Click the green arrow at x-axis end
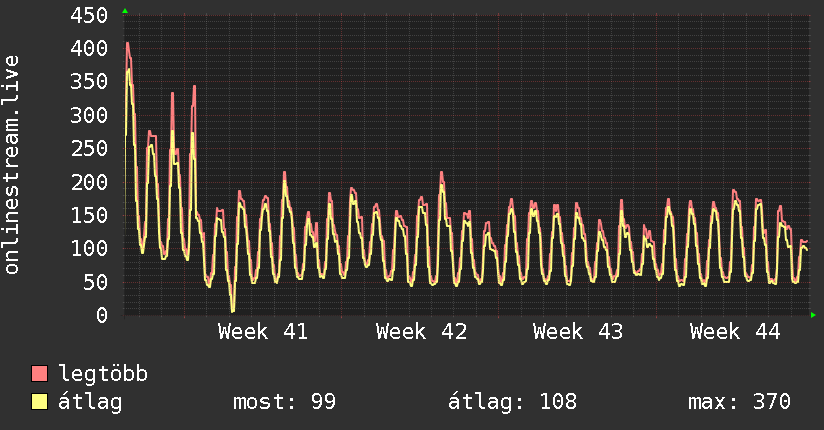824x430 pixels. tap(813, 315)
